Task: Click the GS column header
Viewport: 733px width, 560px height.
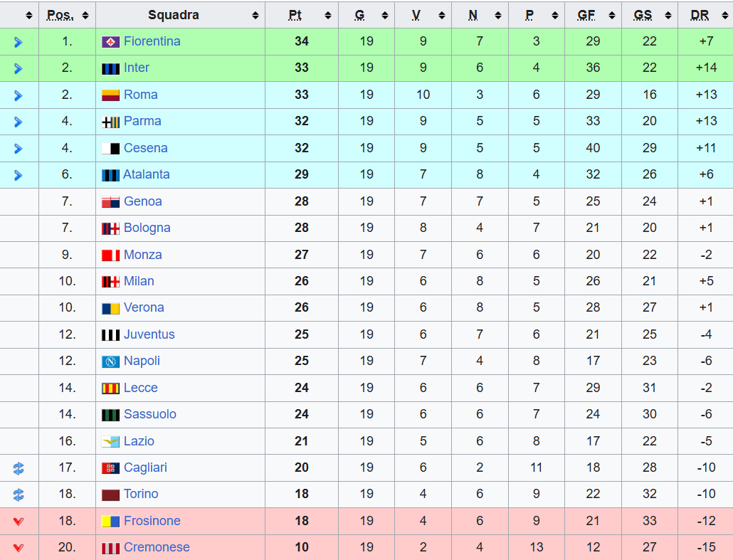Action: [643, 15]
